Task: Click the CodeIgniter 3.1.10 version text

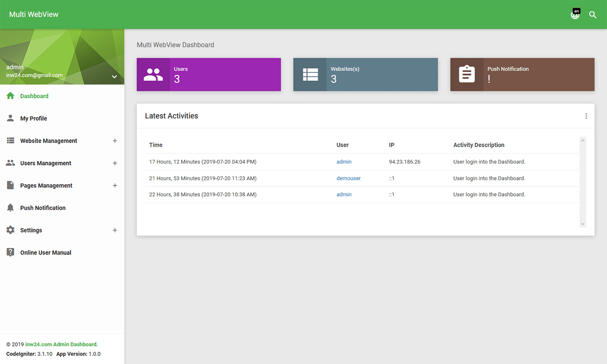Action: 29,354
